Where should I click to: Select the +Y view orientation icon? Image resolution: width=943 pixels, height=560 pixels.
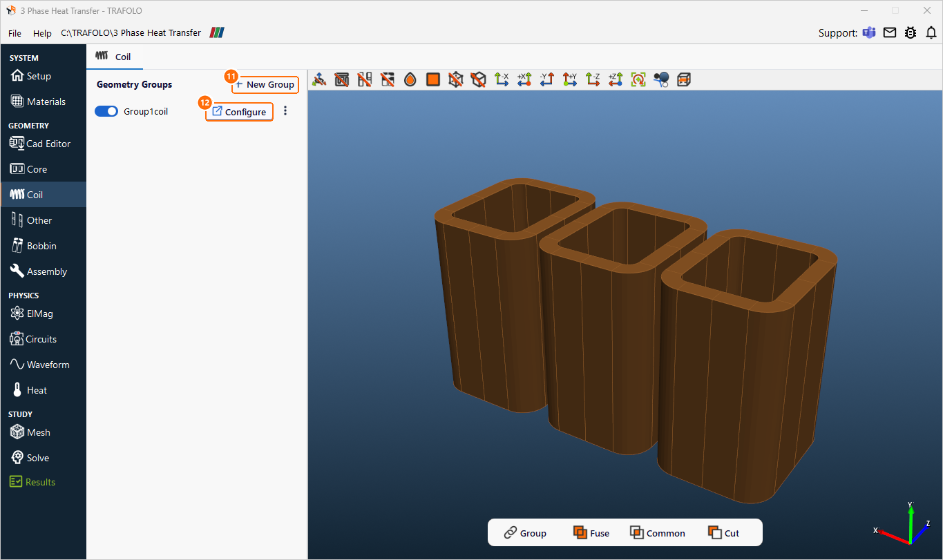click(570, 79)
